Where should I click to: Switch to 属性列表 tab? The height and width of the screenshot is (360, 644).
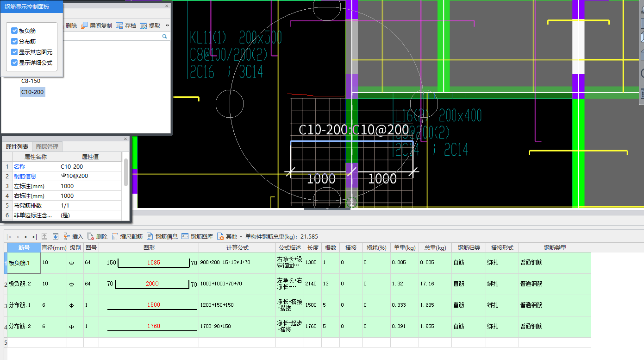click(17, 147)
